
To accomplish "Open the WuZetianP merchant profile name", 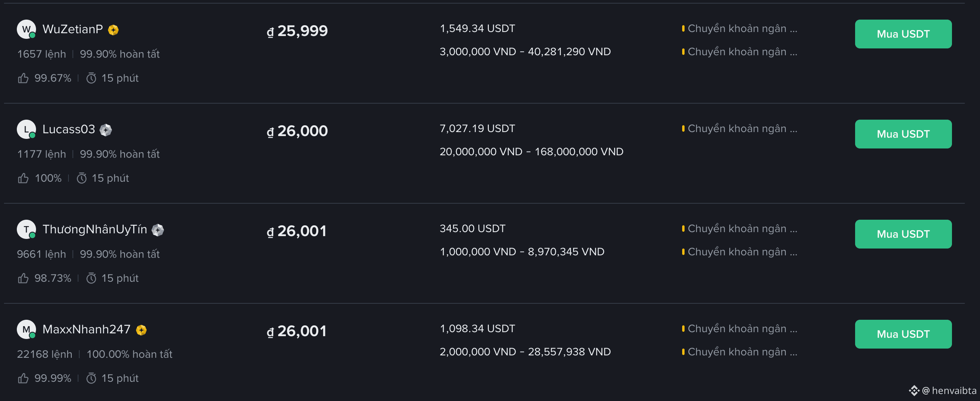I will coord(72,29).
